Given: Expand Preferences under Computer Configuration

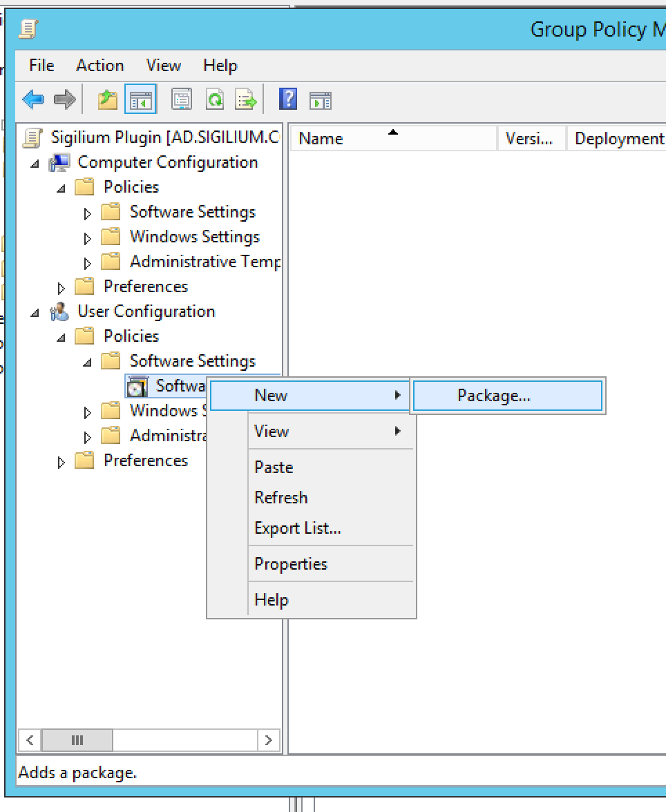Looking at the screenshot, I should tap(61, 288).
